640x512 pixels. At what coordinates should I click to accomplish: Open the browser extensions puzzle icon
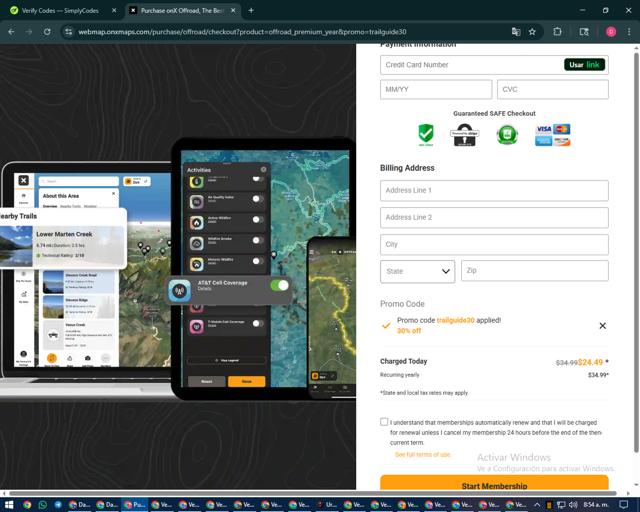[557, 32]
